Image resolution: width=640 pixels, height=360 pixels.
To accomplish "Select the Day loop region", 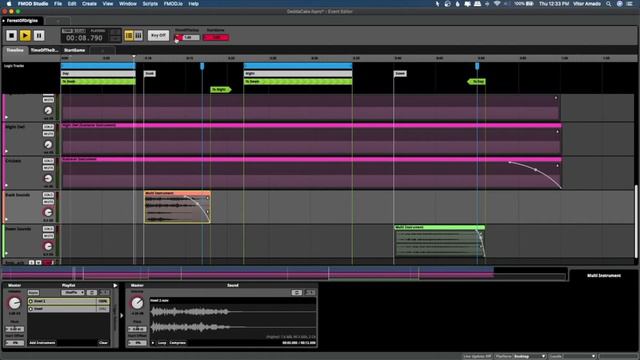I will (98, 66).
